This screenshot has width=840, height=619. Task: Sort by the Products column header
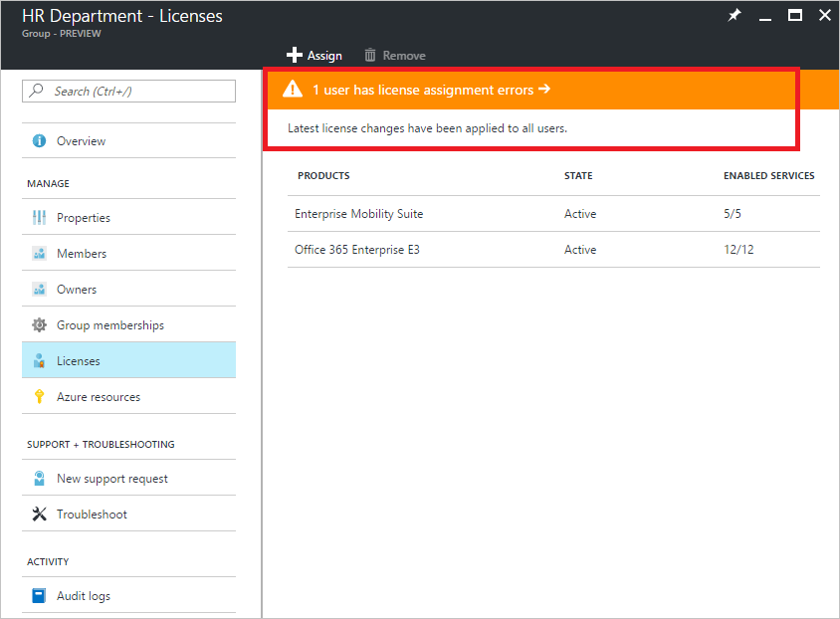coord(323,176)
